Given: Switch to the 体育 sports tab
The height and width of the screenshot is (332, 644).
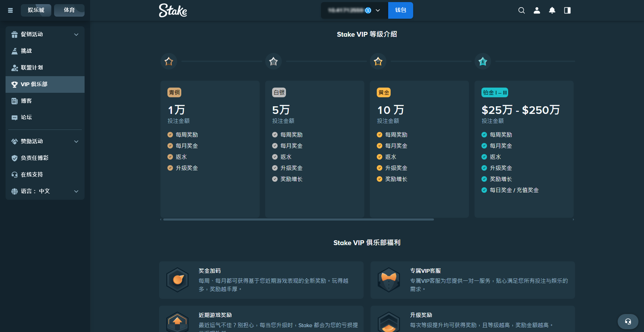Looking at the screenshot, I should (69, 10).
